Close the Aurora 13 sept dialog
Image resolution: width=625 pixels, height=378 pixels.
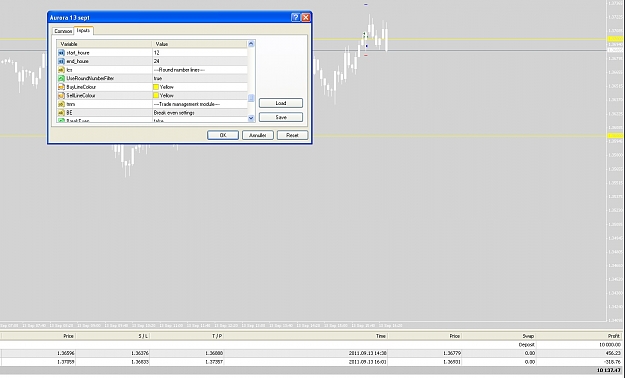click(306, 17)
